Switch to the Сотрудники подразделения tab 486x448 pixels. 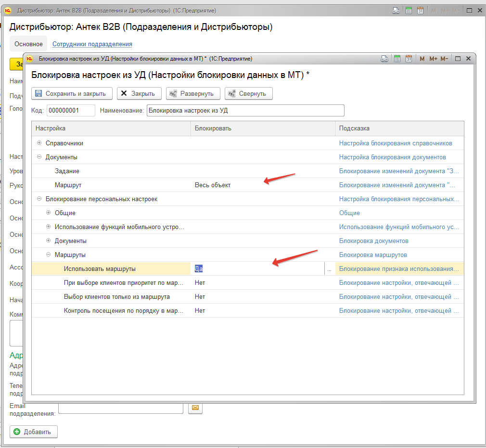coord(92,44)
